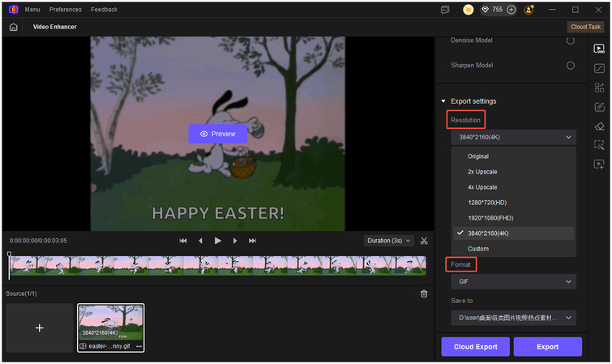Select the Denoise Model radio button

tap(570, 41)
